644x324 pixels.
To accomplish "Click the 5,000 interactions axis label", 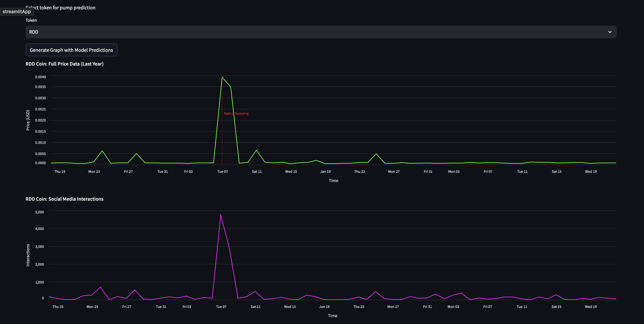I will click(39, 212).
